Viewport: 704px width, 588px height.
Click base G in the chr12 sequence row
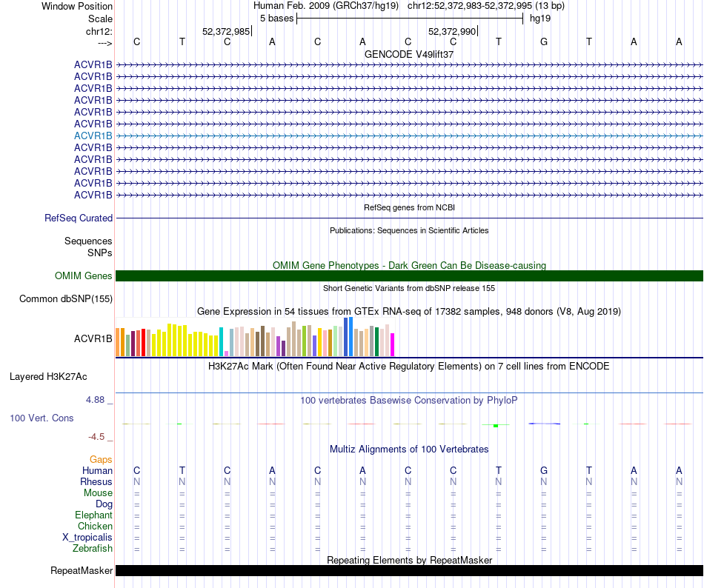point(544,41)
